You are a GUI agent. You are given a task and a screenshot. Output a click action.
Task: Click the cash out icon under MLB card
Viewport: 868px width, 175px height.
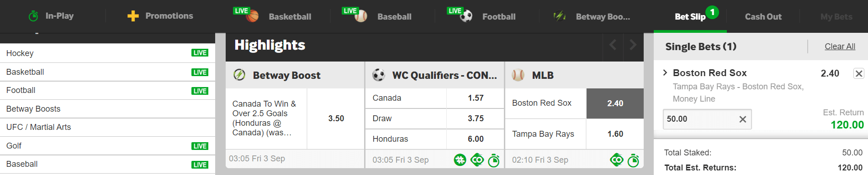coord(616,160)
